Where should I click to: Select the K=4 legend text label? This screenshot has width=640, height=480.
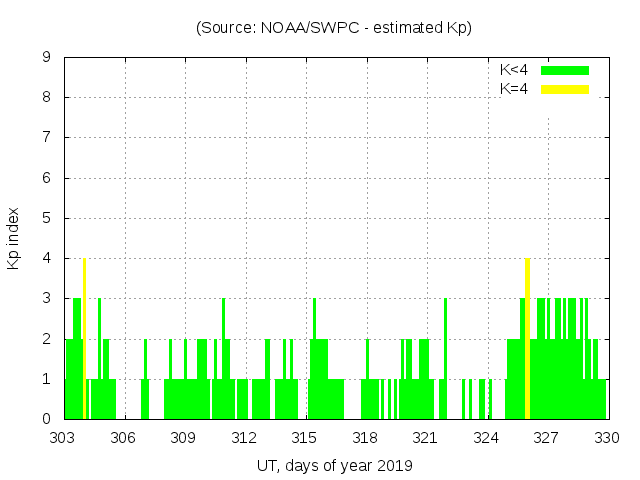(514, 89)
